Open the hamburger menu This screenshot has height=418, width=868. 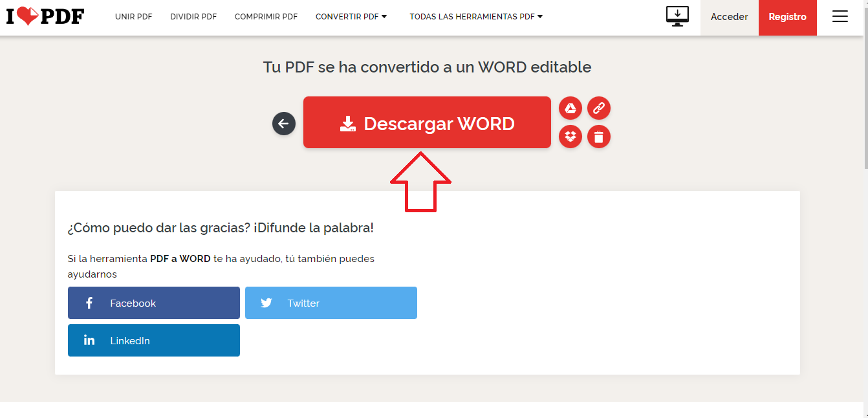(840, 17)
